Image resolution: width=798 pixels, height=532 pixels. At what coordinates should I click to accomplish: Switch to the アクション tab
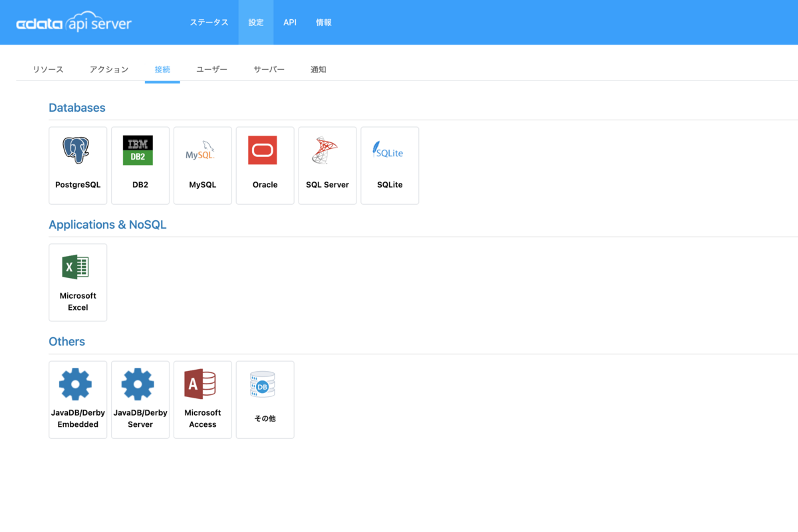tap(109, 69)
